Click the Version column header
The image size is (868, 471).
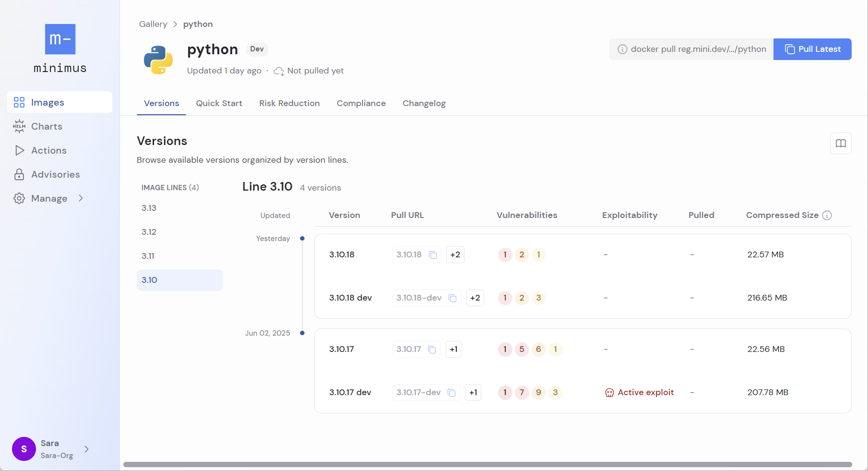(x=345, y=215)
